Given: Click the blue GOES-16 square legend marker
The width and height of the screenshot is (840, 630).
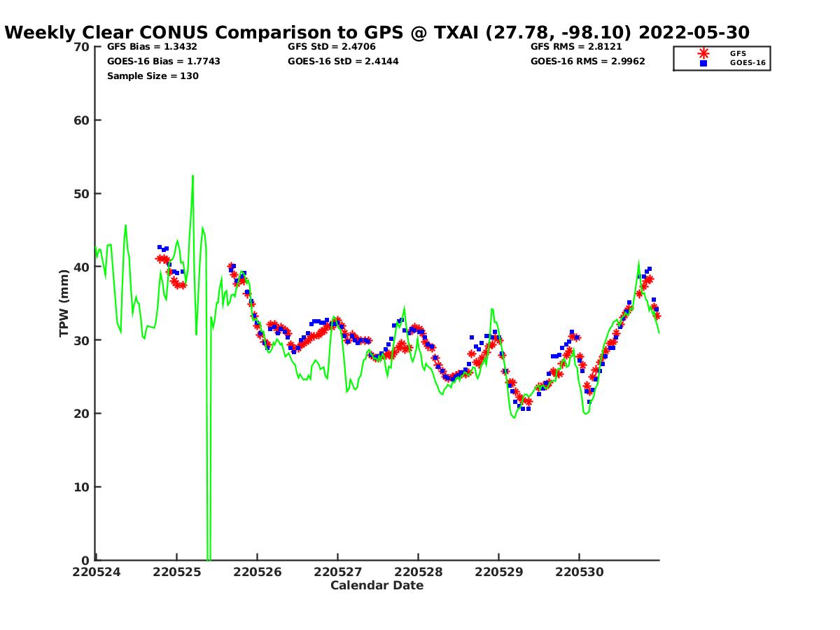Looking at the screenshot, I should [x=703, y=63].
